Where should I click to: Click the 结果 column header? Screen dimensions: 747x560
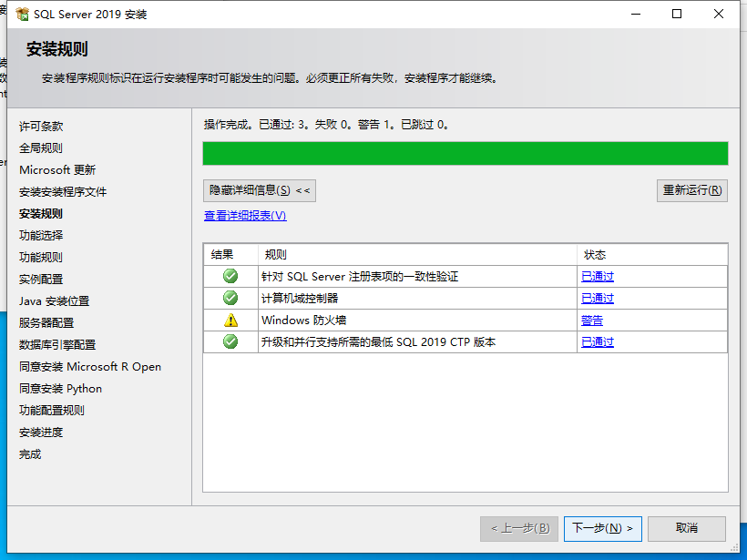(230, 255)
